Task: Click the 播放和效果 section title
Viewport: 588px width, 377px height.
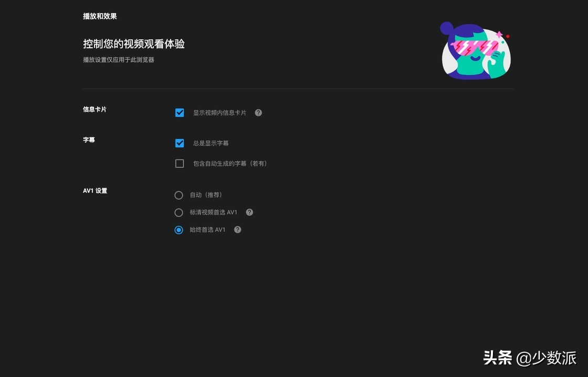Action: pyautogui.click(x=99, y=16)
